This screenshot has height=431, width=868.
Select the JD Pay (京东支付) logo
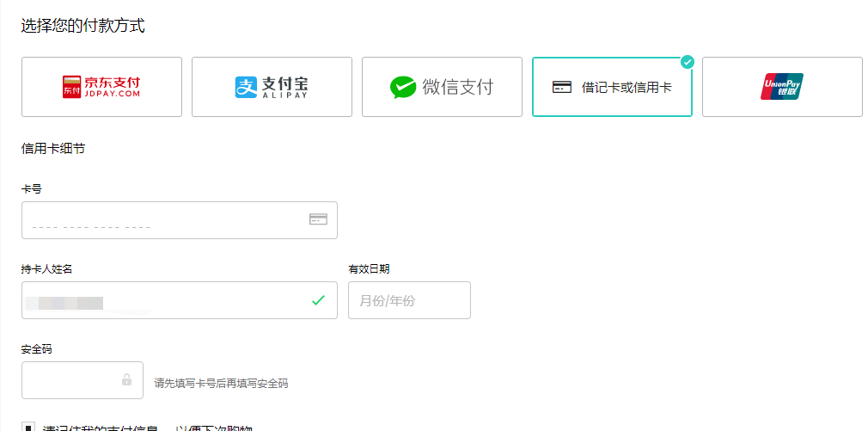pos(101,87)
